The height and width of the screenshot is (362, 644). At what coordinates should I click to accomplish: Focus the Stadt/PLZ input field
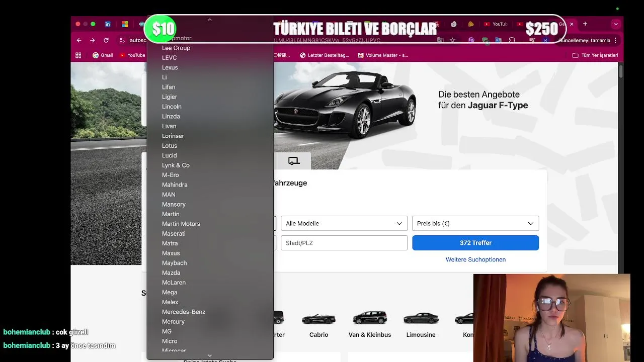(344, 243)
